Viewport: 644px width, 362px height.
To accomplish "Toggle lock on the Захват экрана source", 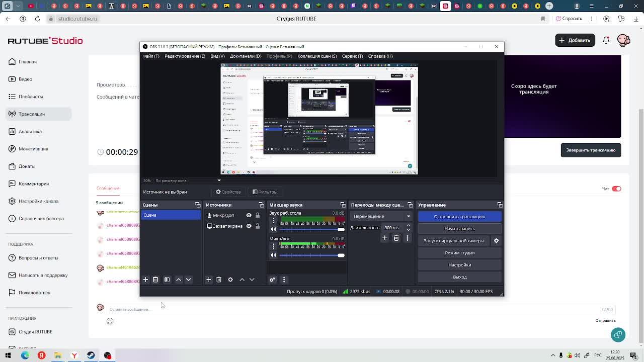I will (258, 226).
